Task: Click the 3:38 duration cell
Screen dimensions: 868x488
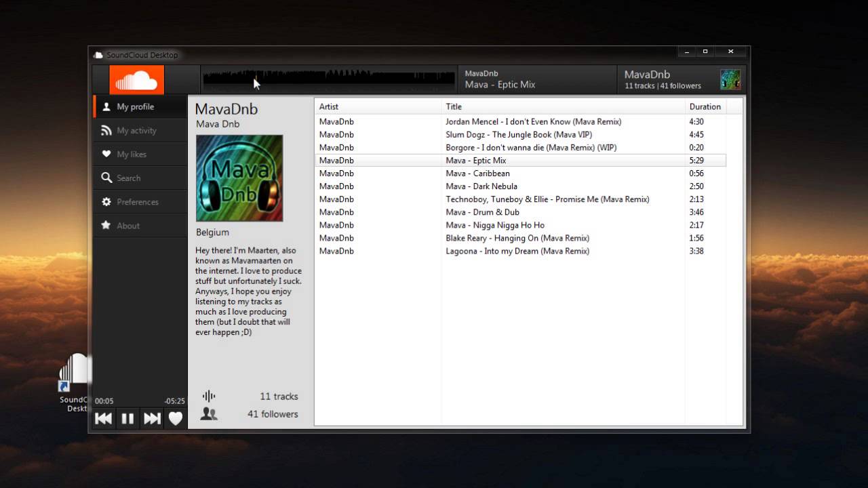Action: (696, 251)
